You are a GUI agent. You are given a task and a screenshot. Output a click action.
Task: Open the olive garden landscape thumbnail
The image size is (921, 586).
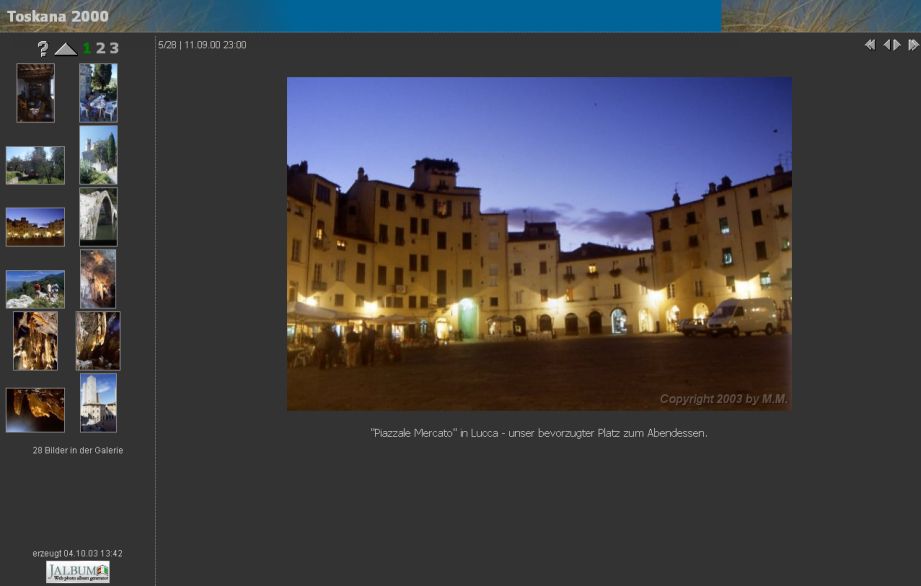[x=35, y=165]
